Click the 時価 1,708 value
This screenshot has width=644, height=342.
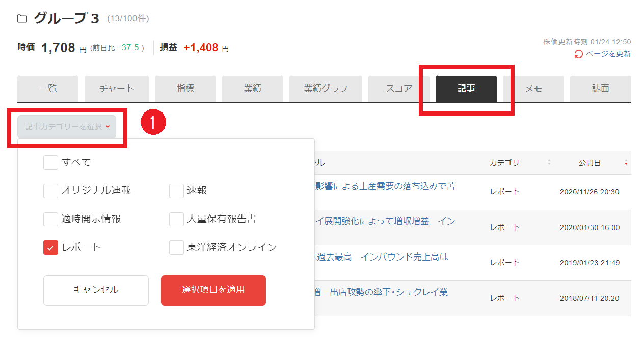pyautogui.click(x=58, y=48)
